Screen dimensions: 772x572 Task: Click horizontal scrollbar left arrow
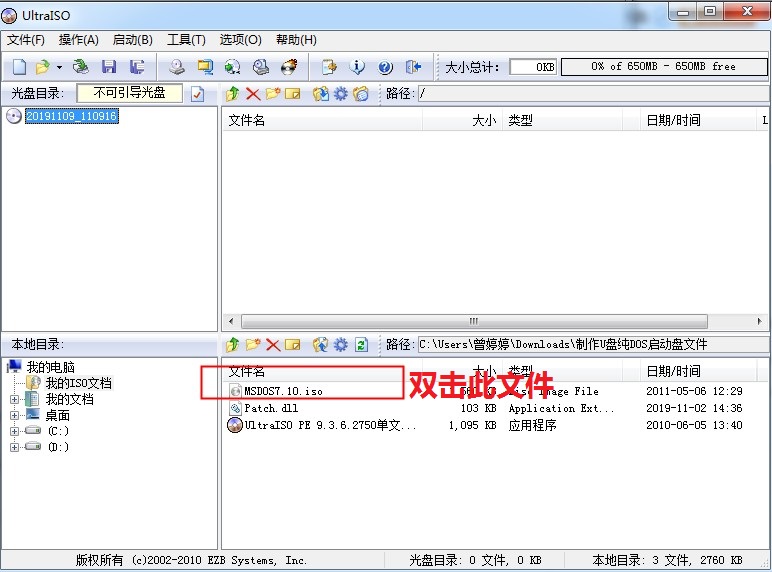pyautogui.click(x=231, y=321)
